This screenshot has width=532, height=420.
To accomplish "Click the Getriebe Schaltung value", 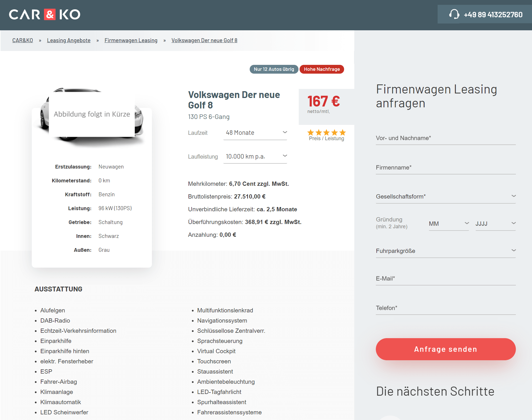I will tap(111, 222).
